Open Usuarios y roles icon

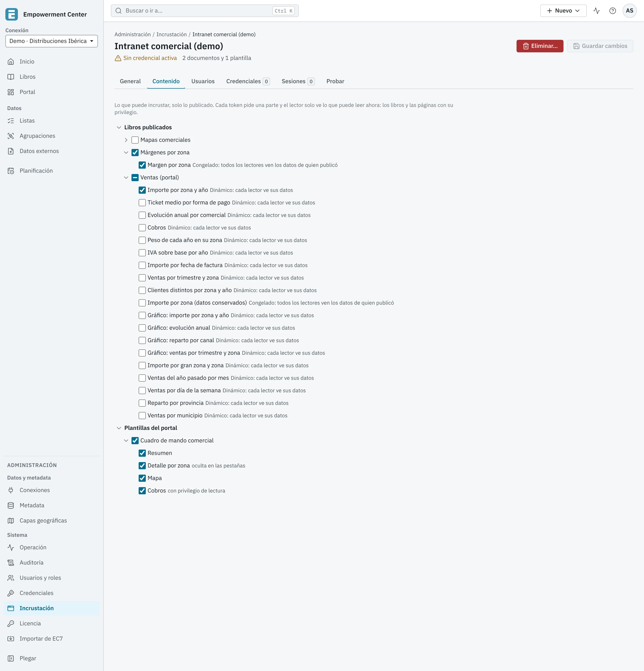tap(11, 578)
